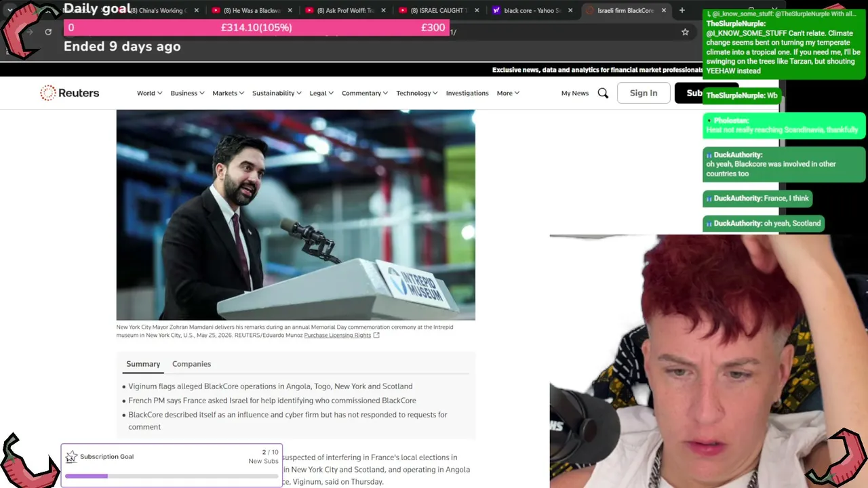Viewport: 868px width, 488px height.
Task: Switch to the 'black core - Yahoo' tab
Action: tap(531, 10)
